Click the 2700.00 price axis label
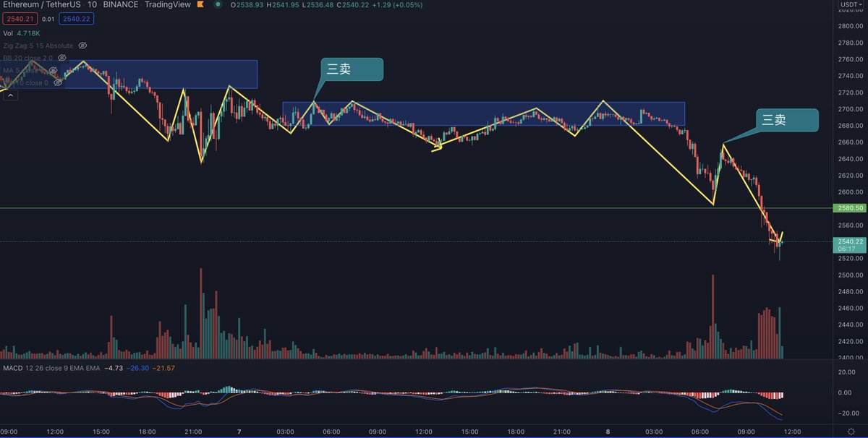The width and height of the screenshot is (868, 438). pos(851,108)
